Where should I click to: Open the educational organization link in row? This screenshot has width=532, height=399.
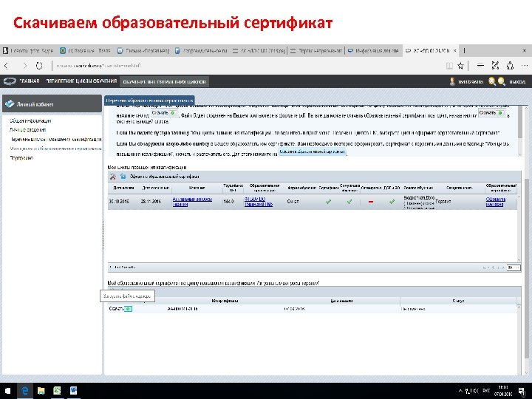click(259, 202)
